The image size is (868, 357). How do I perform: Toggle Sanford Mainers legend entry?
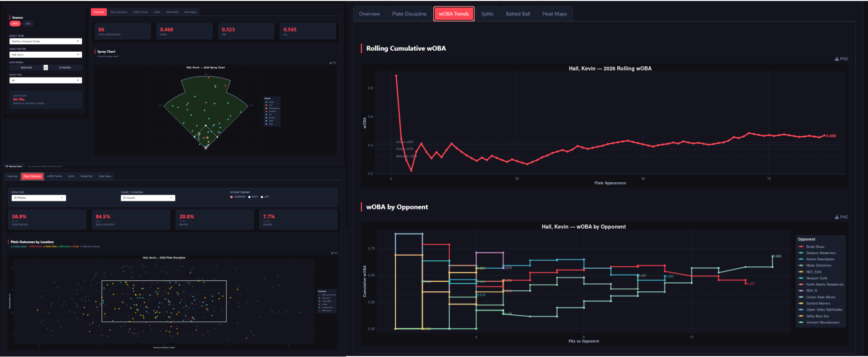(x=814, y=303)
